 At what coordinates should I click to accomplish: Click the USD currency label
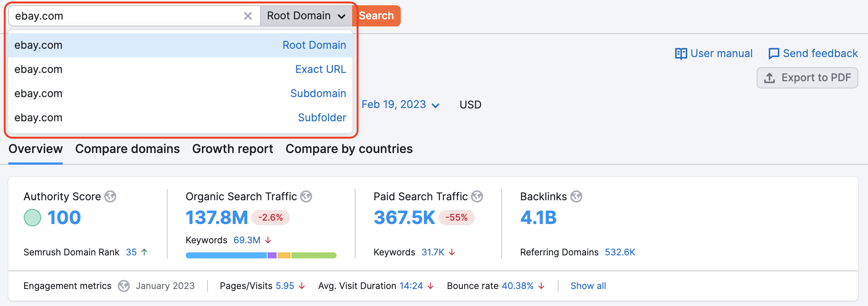point(470,105)
